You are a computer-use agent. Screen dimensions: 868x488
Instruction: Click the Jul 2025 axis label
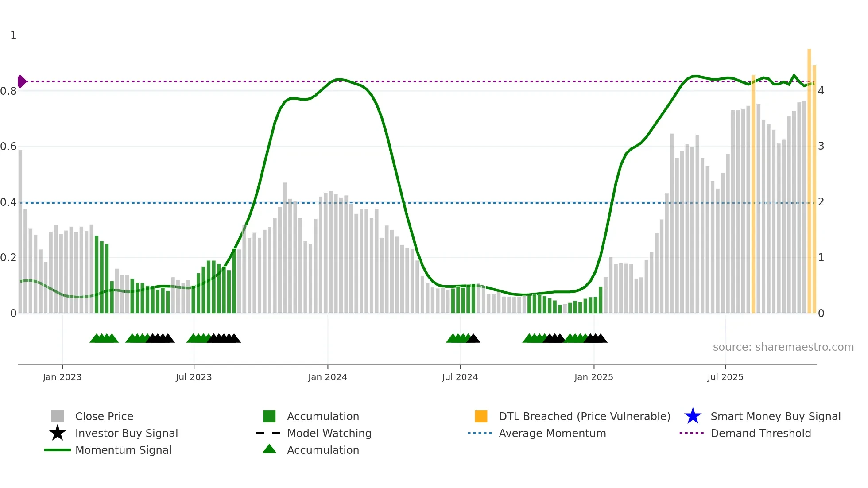tap(725, 377)
